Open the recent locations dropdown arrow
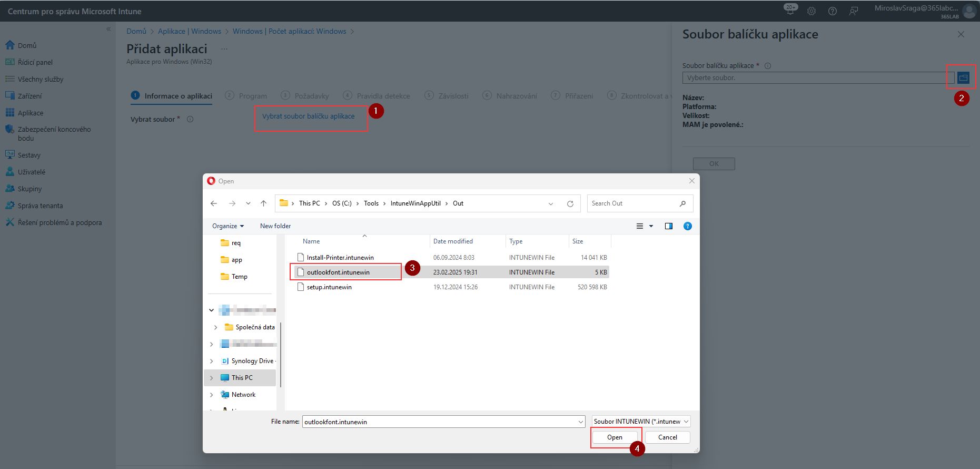Viewport: 980px width, 469px height. 248,203
